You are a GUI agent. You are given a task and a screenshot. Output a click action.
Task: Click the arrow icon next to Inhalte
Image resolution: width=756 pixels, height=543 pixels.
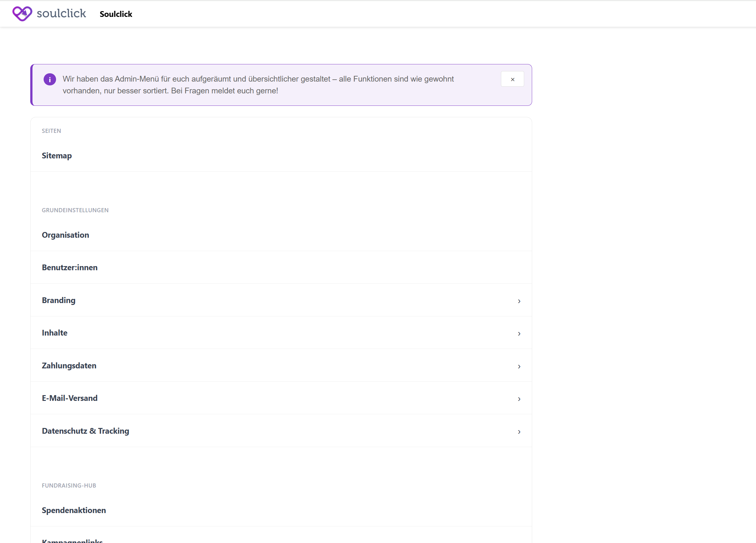[519, 334]
